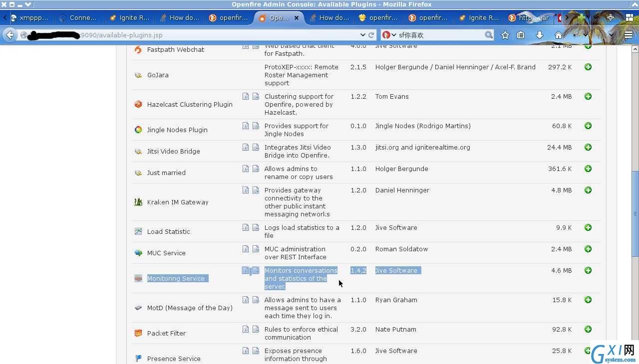The height and width of the screenshot is (364, 639).
Task: Click the Monitoring Service plugin name
Action: [176, 278]
